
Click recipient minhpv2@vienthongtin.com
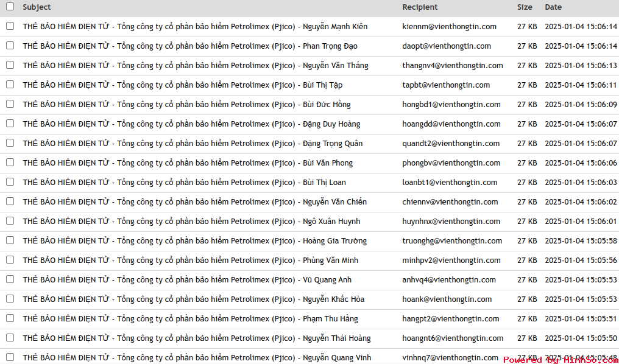[451, 261]
